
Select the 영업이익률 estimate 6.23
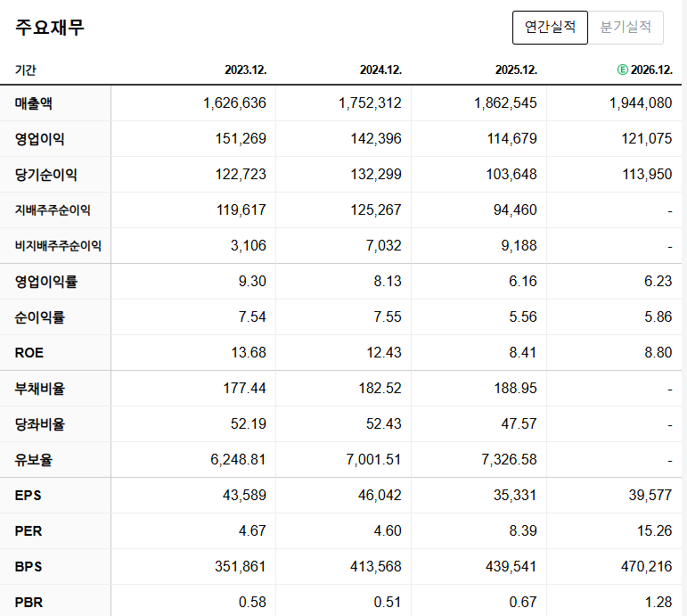658,281
